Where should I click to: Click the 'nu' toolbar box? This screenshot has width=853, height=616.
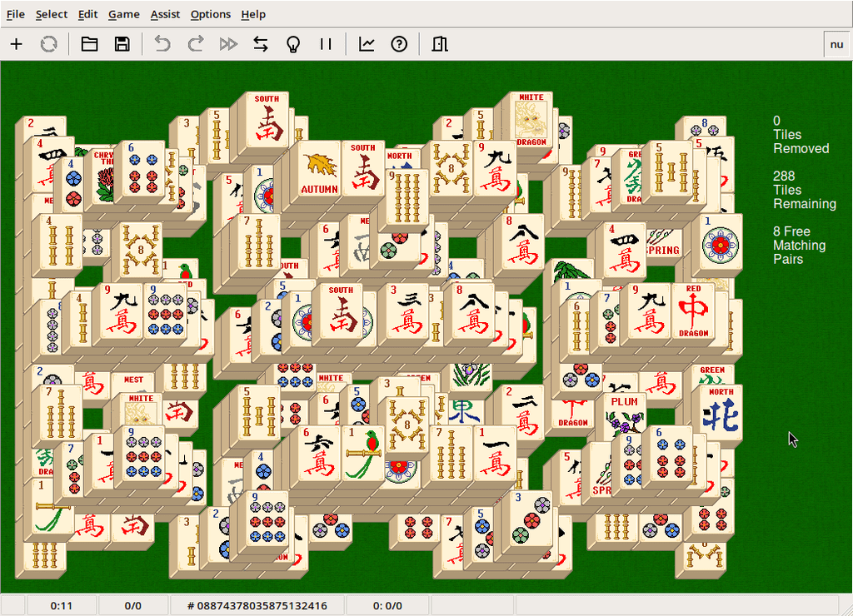click(x=836, y=45)
